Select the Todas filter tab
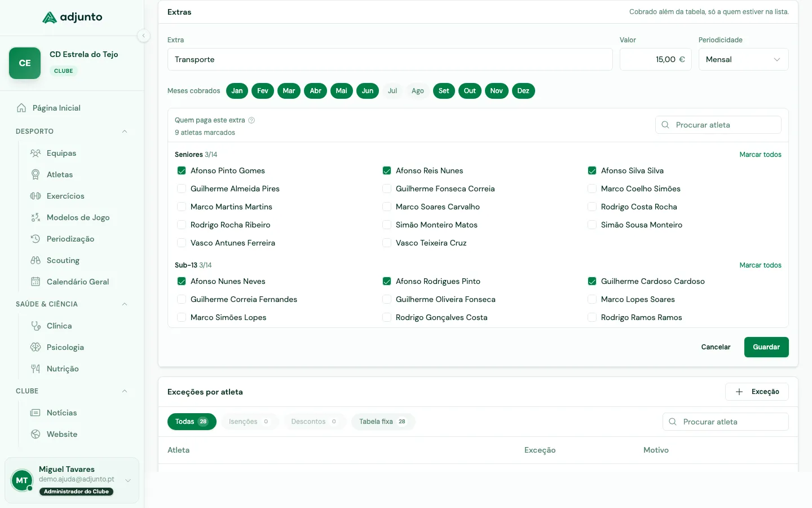This screenshot has height=508, width=812. 192,422
